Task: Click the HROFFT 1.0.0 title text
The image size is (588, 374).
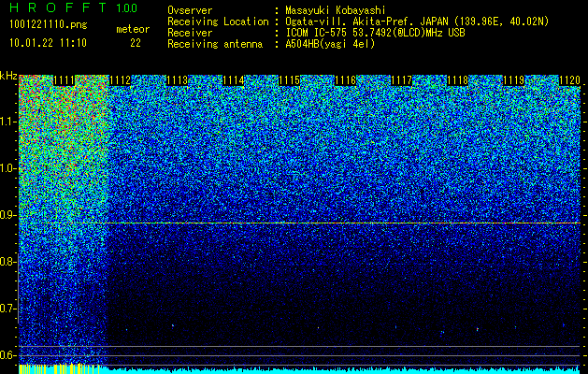Action: [73, 7]
